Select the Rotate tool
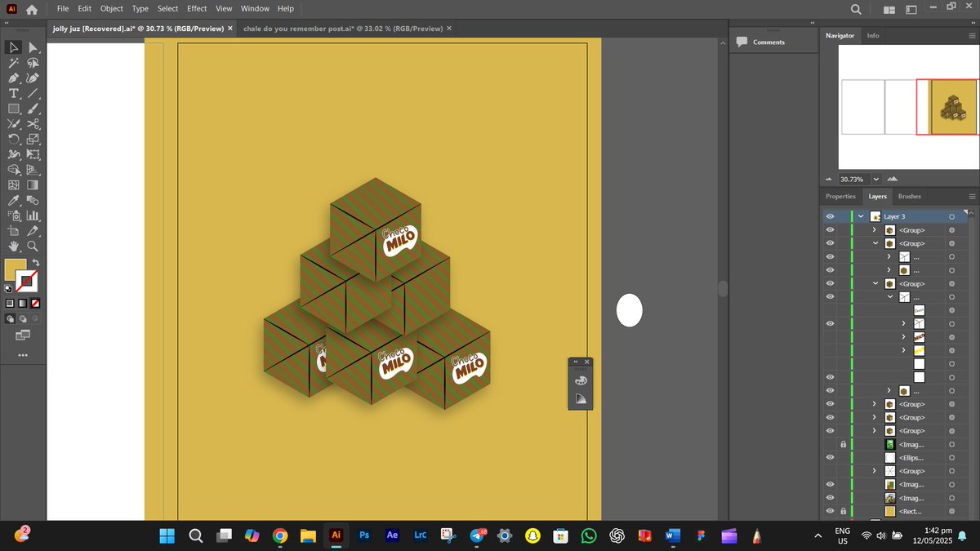Image resolution: width=980 pixels, height=551 pixels. click(14, 139)
